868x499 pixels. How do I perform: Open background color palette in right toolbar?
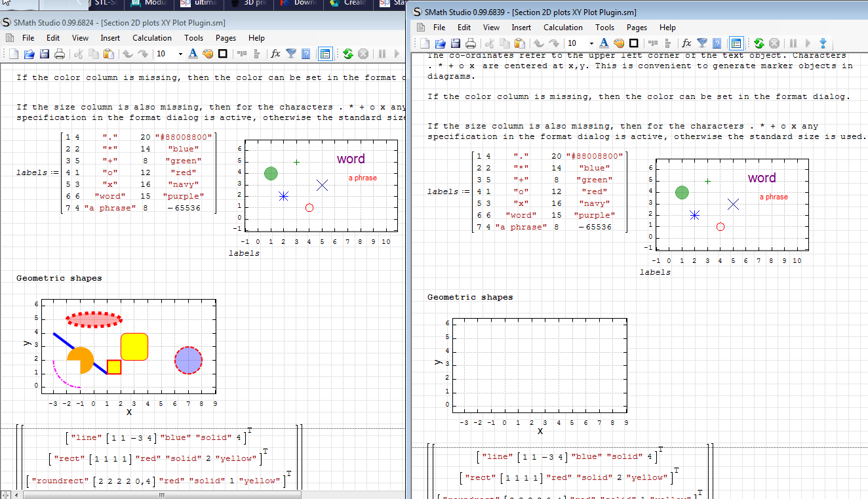click(x=618, y=43)
